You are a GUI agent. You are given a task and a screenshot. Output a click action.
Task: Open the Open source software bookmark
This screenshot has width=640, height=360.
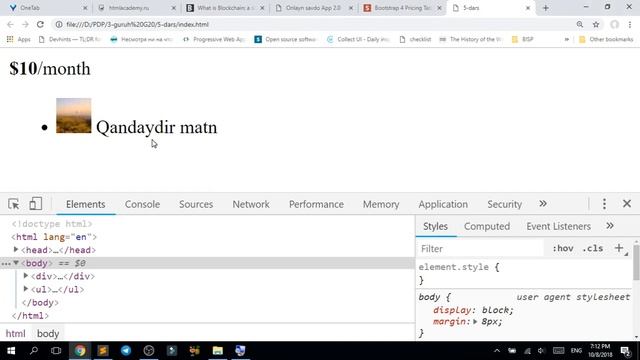[x=285, y=39]
